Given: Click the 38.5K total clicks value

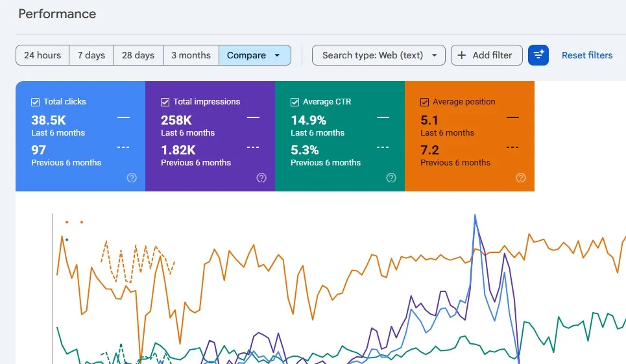Looking at the screenshot, I should pos(48,120).
